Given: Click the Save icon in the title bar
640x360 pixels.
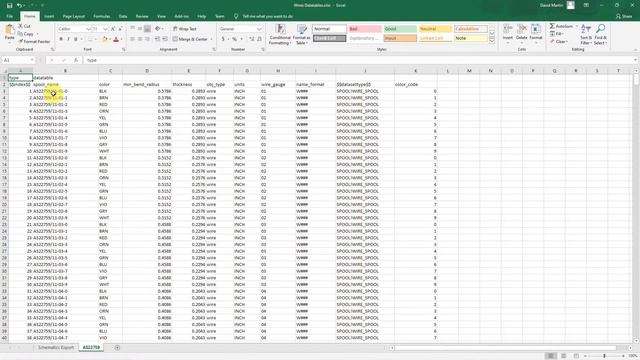Looking at the screenshot, I should click(9, 5).
